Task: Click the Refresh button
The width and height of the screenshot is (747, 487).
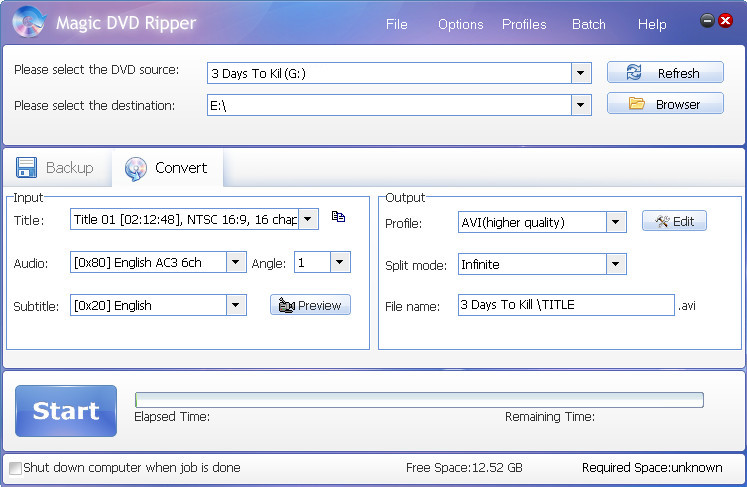Action: tap(665, 72)
